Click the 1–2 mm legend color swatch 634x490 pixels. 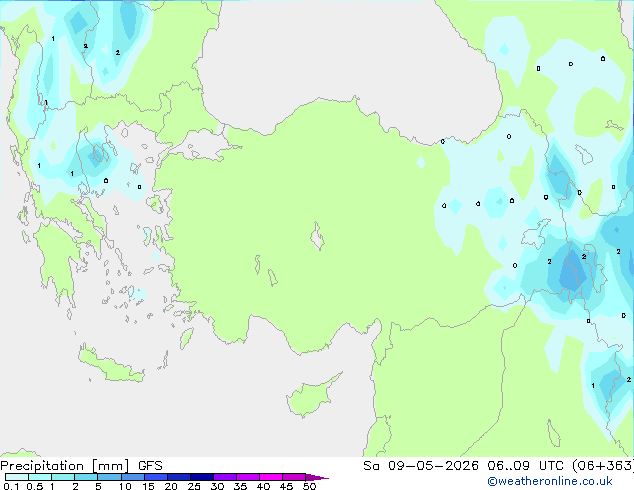click(x=63, y=477)
